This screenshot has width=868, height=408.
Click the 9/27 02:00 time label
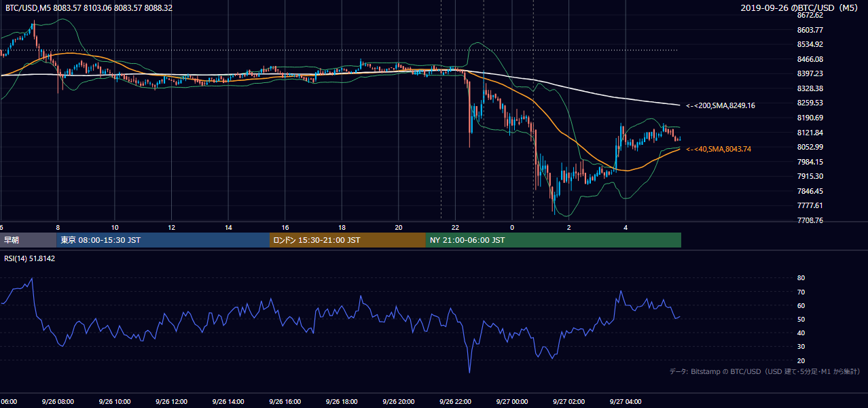[568, 402]
